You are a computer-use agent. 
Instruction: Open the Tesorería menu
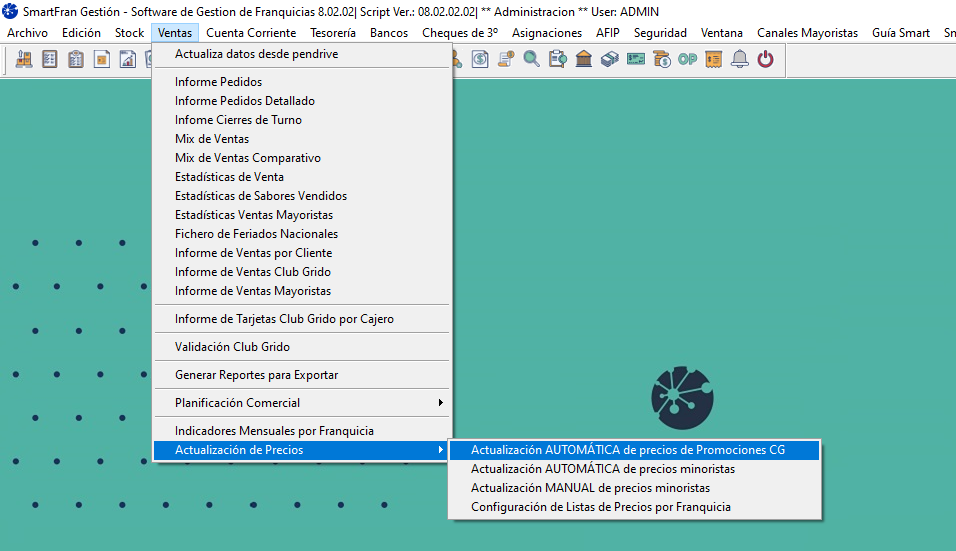pyautogui.click(x=333, y=33)
